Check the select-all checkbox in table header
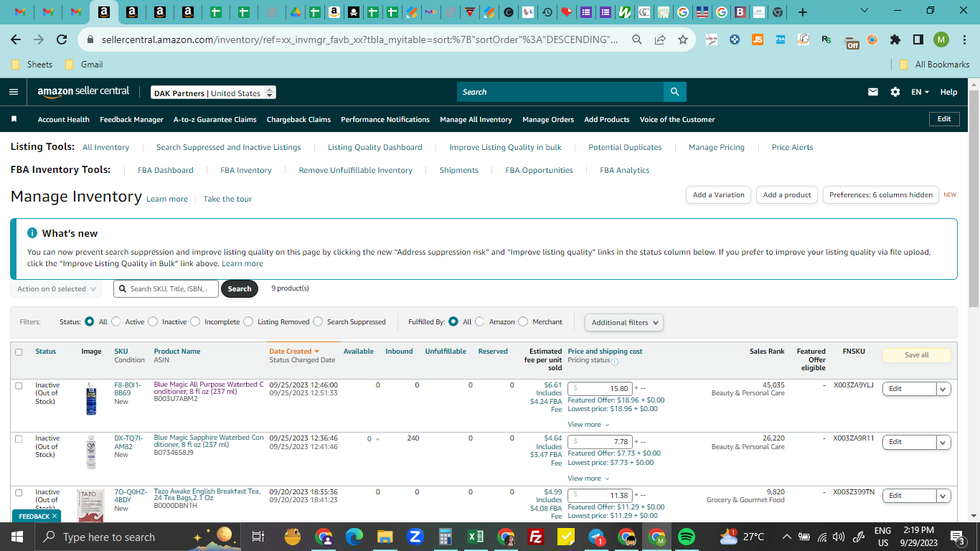980x551 pixels. pyautogui.click(x=19, y=352)
